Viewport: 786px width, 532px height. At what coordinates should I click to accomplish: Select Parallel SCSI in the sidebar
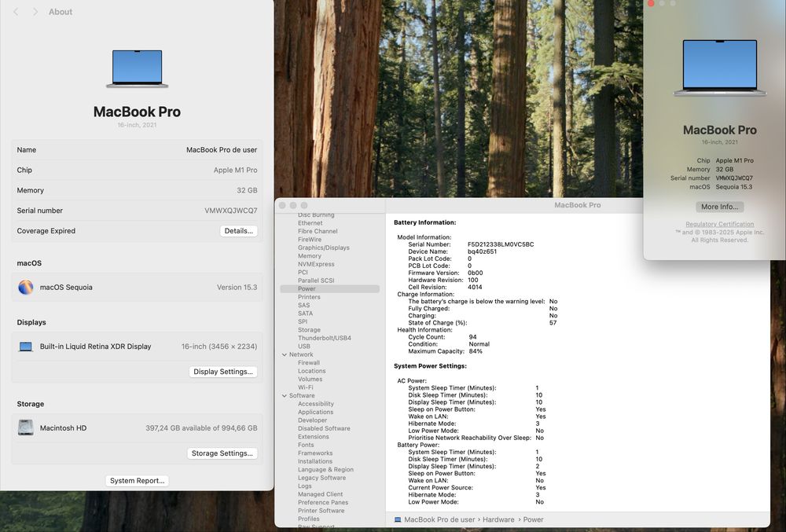[316, 281]
